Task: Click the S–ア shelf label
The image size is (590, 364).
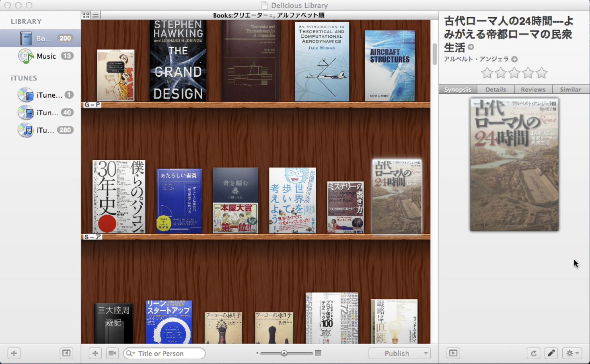Action: tap(92, 237)
